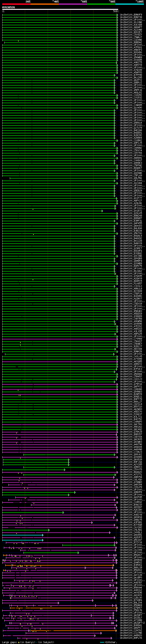This screenshot has width=146, height=644.
Task: Click hit label UniRef100_Q75F16
Action: 131,384
